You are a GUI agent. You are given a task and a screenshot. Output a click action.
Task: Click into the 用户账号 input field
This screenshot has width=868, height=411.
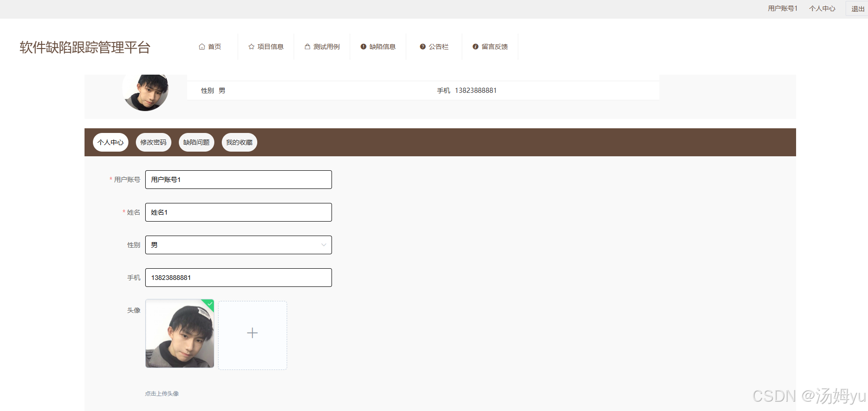pos(239,180)
